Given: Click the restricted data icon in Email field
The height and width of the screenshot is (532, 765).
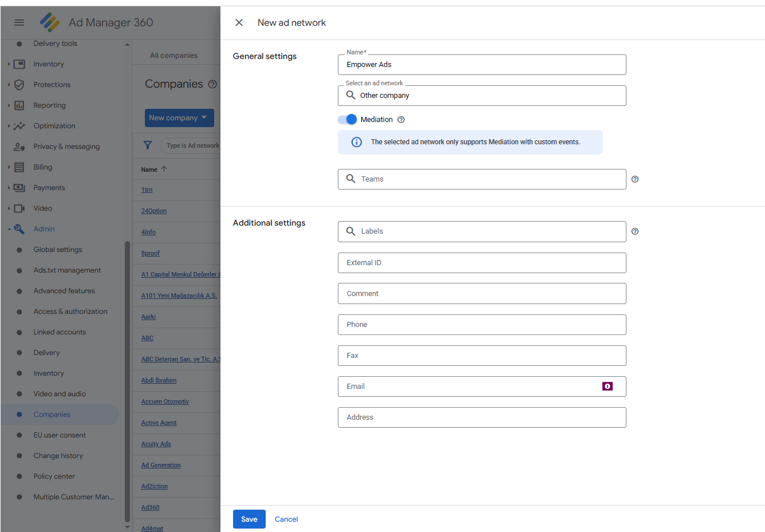Looking at the screenshot, I should [x=607, y=387].
